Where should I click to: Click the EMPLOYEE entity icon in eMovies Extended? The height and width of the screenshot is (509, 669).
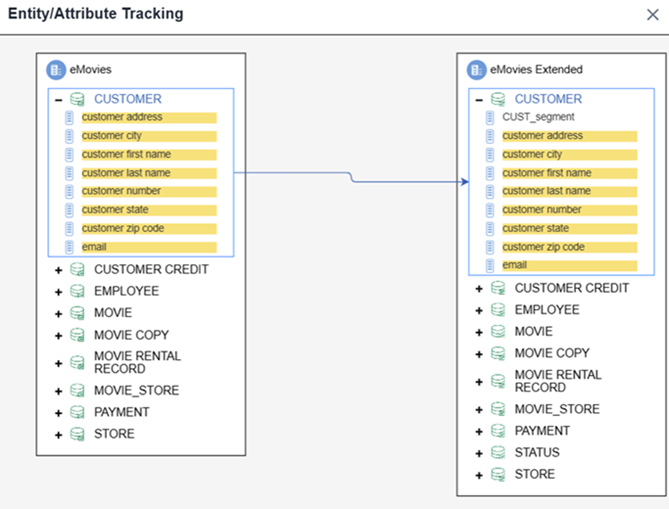click(x=498, y=310)
